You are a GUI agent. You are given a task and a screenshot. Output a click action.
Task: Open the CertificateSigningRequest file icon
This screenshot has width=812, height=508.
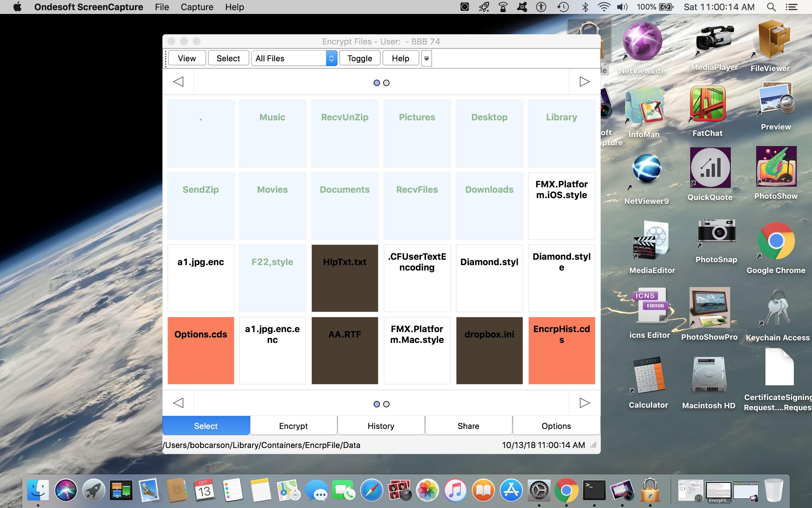pos(779,367)
